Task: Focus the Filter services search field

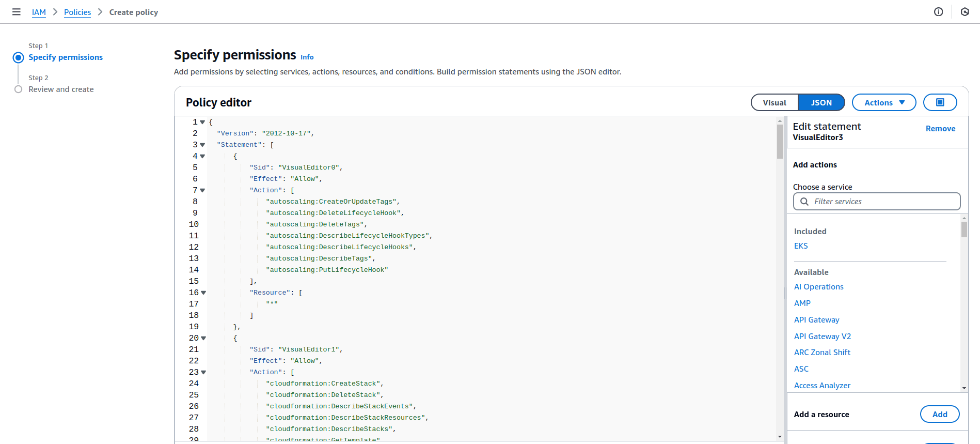Action: click(877, 202)
